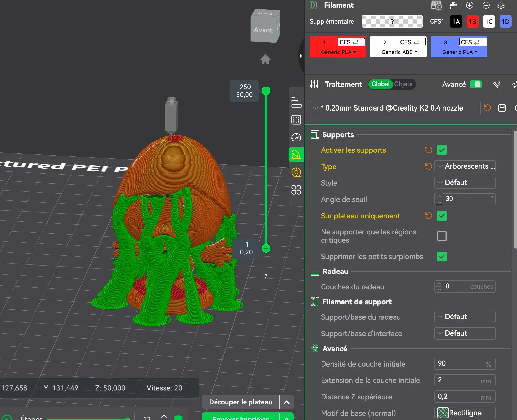Open the Speed settings gauge icon
This screenshot has width=517, height=420.
[x=296, y=138]
